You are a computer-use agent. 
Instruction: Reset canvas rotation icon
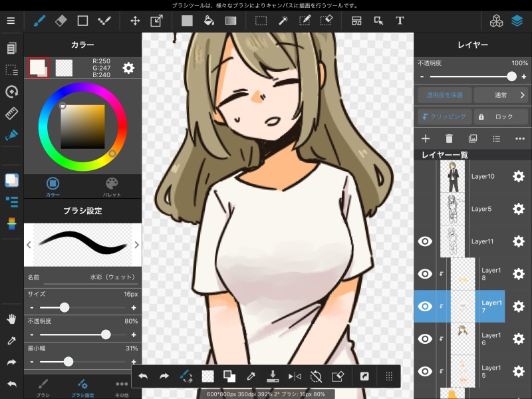pos(316,376)
